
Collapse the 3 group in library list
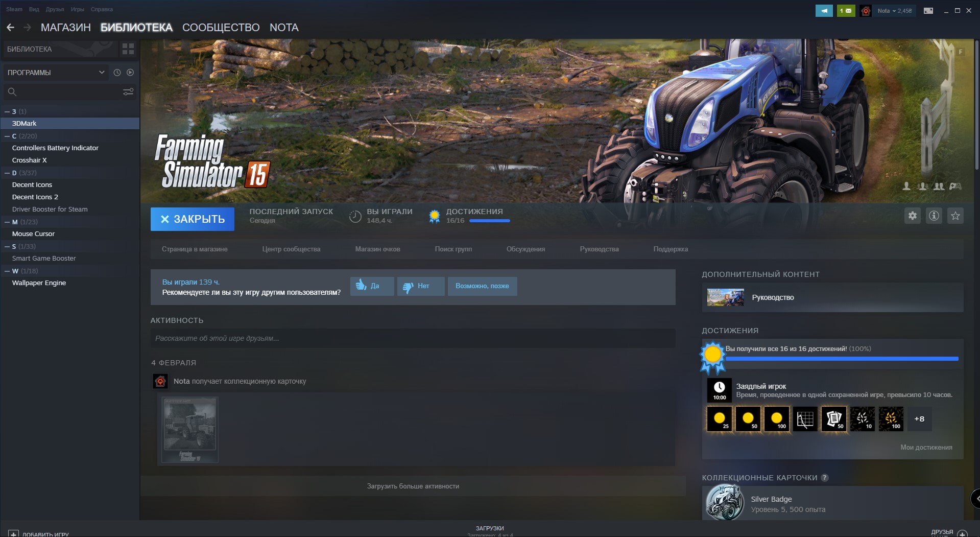7,111
